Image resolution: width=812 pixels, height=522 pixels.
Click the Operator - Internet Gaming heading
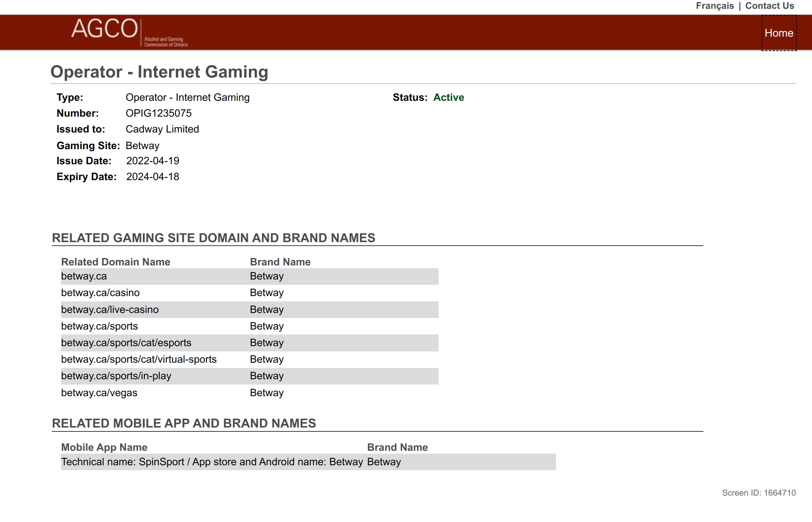(x=159, y=72)
